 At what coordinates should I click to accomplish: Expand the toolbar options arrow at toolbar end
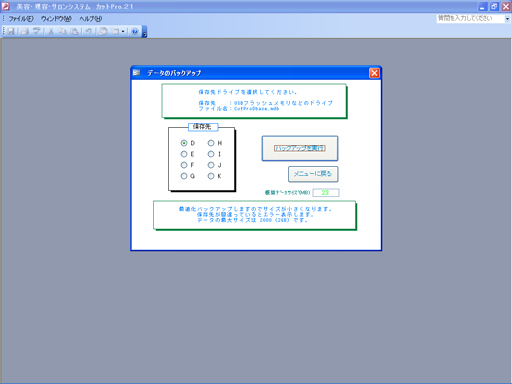pyautogui.click(x=144, y=32)
